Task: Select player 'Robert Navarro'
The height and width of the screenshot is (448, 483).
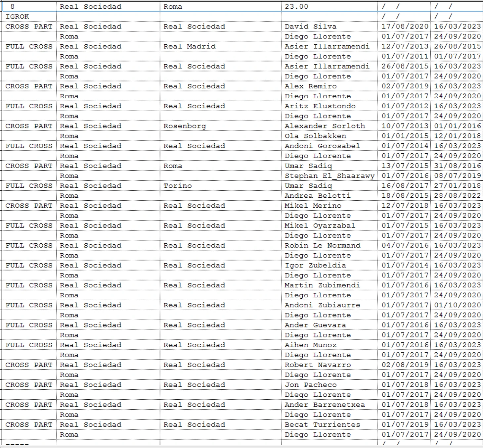Action: [x=318, y=365]
